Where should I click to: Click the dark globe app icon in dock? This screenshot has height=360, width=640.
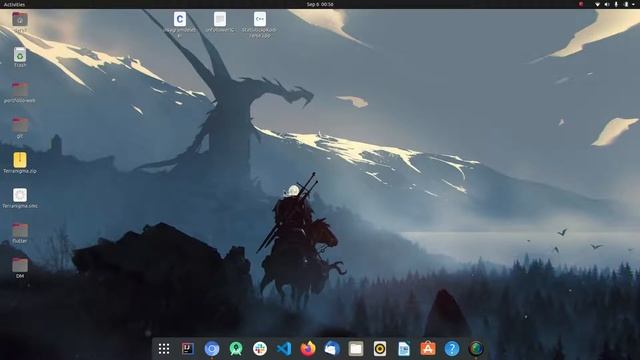pos(476,349)
